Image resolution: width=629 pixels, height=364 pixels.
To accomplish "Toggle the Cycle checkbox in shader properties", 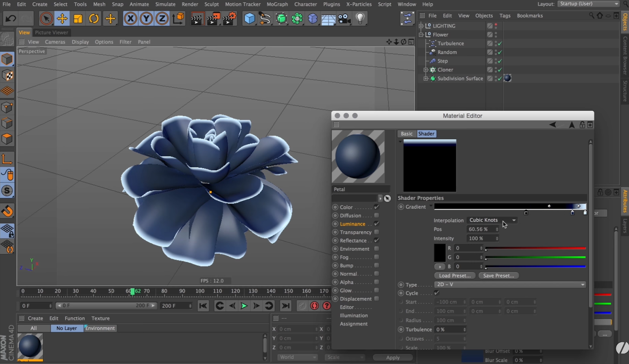I will (436, 293).
